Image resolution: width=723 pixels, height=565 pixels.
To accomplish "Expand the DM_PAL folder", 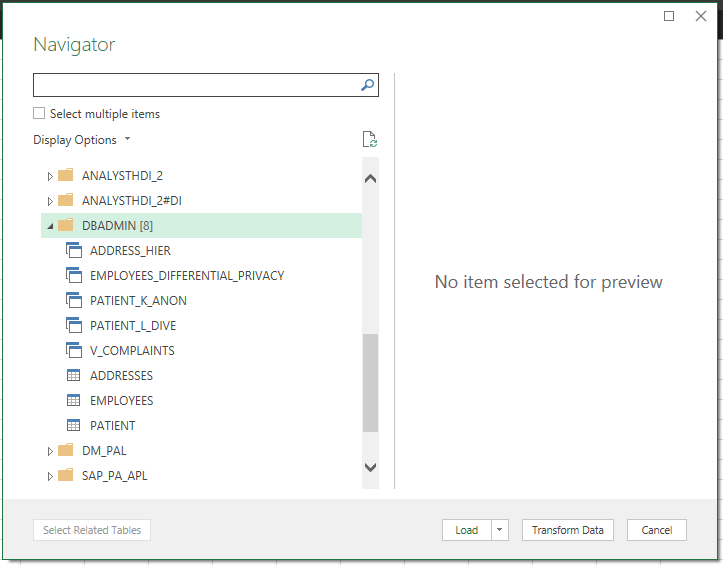I will 50,451.
